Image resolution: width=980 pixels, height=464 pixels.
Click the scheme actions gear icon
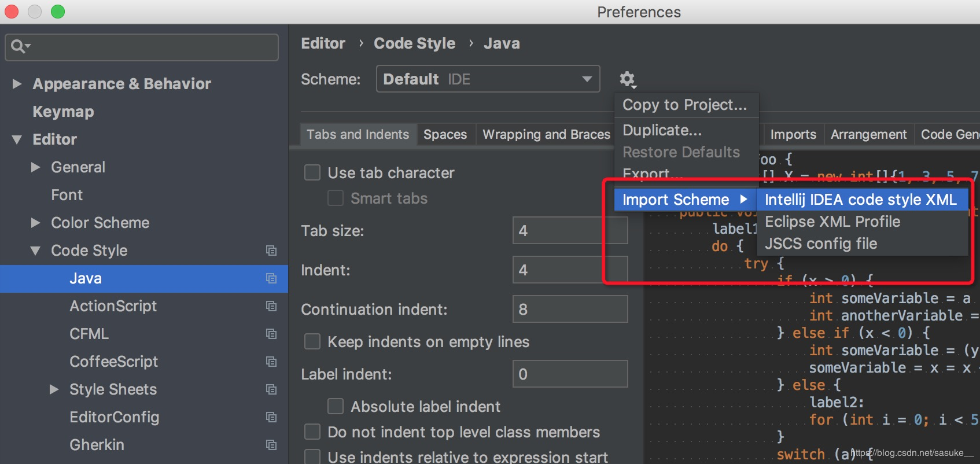pyautogui.click(x=627, y=79)
